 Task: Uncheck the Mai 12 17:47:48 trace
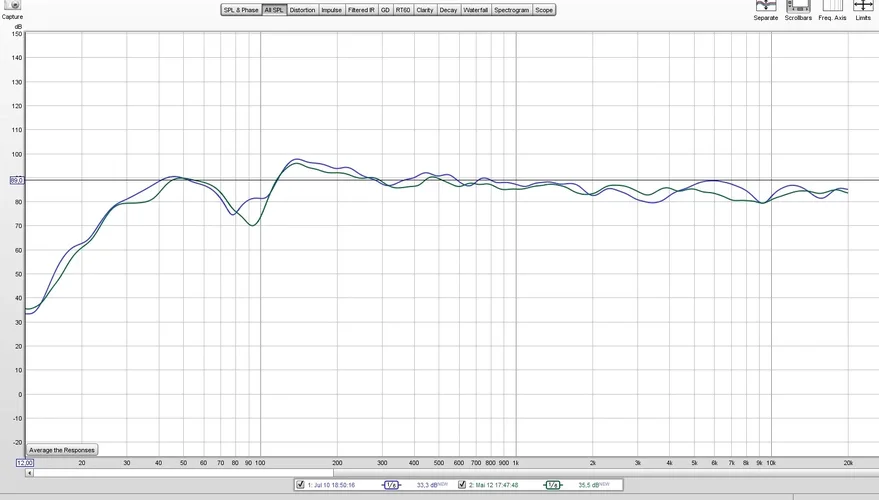pos(462,485)
